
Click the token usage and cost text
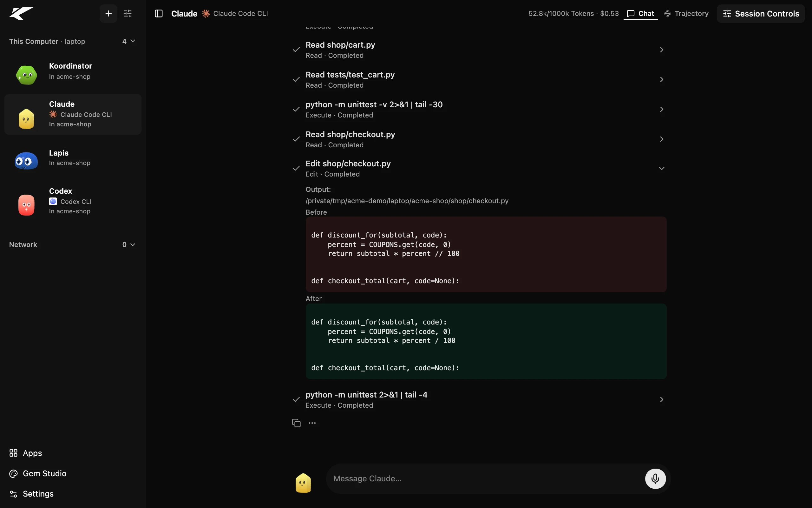pyautogui.click(x=573, y=13)
